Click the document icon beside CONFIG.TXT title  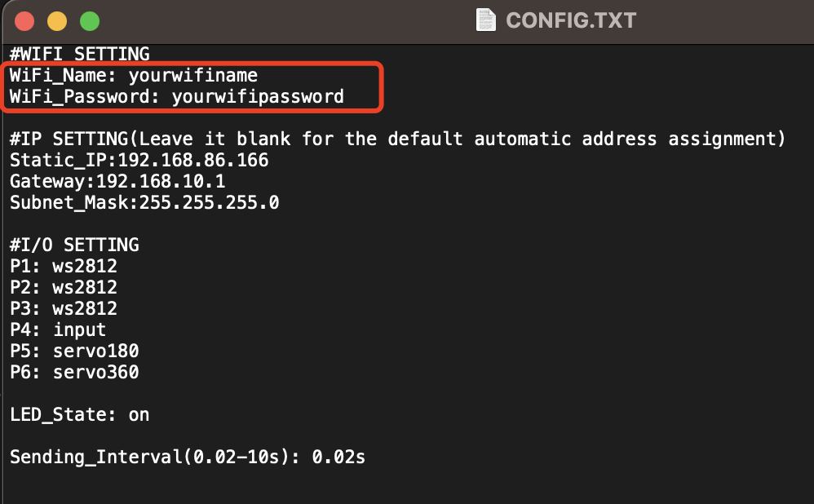[x=485, y=20]
